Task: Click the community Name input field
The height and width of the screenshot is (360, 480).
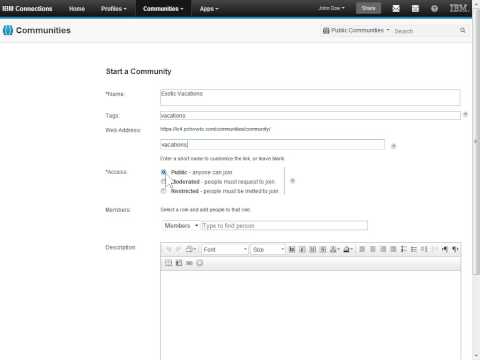Action: (x=310, y=97)
